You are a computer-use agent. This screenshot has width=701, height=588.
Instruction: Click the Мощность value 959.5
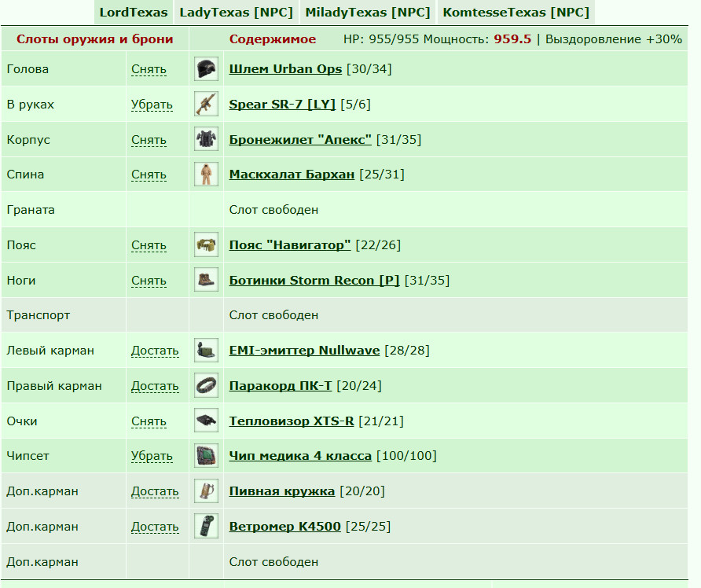(x=512, y=39)
